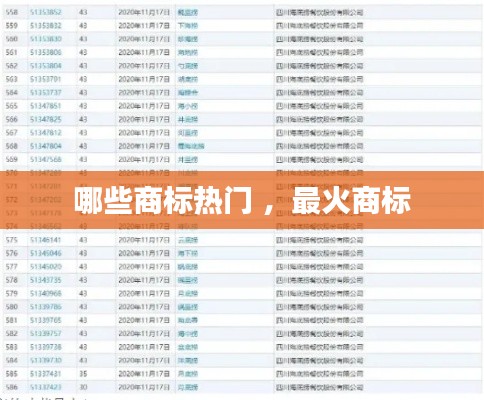Open registration number 51353737 in row 564
The image size is (484, 400).
click(x=46, y=92)
